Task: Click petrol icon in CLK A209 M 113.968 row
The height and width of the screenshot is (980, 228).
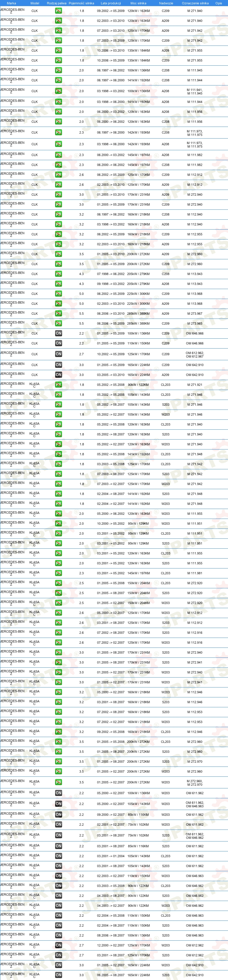Action: coord(58,304)
